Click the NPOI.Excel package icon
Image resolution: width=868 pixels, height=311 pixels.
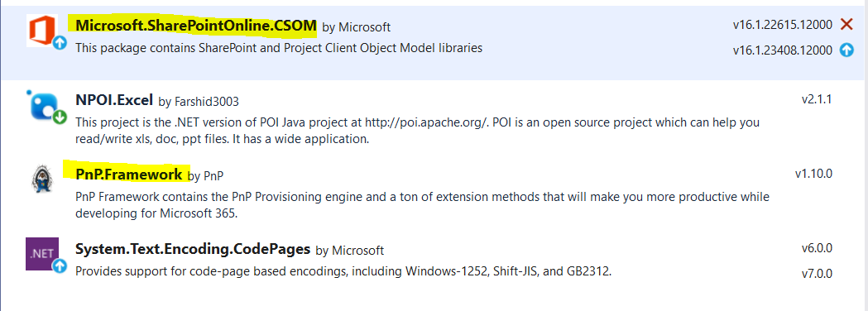pyautogui.click(x=43, y=106)
